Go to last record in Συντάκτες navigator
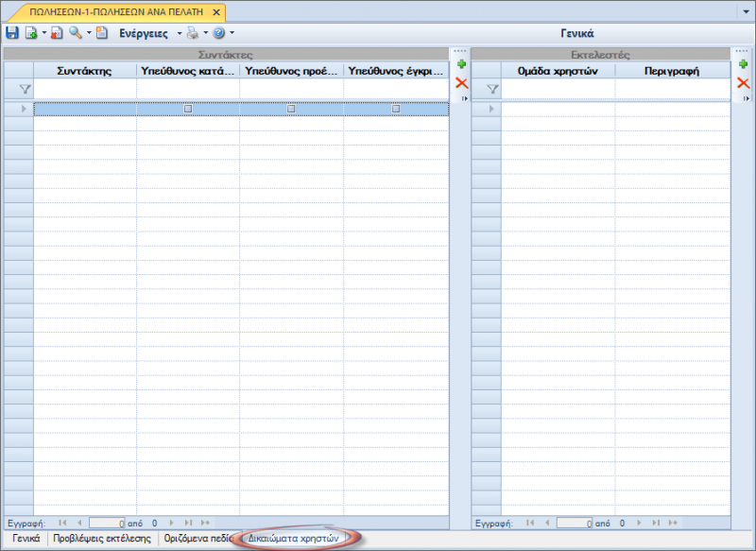 pos(188,523)
